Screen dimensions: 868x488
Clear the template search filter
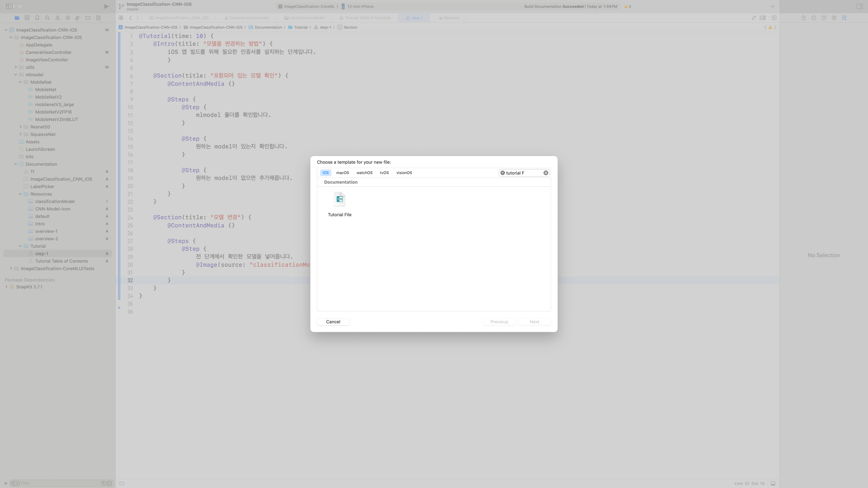pyautogui.click(x=546, y=173)
